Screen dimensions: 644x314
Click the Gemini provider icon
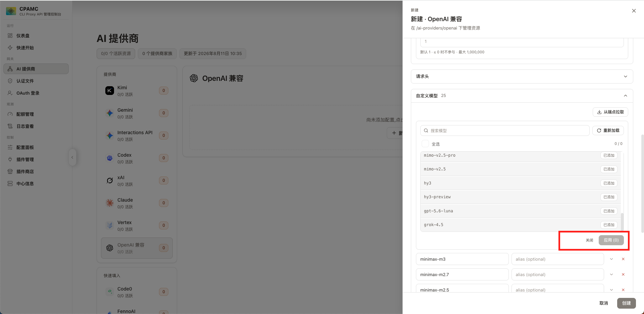(110, 113)
